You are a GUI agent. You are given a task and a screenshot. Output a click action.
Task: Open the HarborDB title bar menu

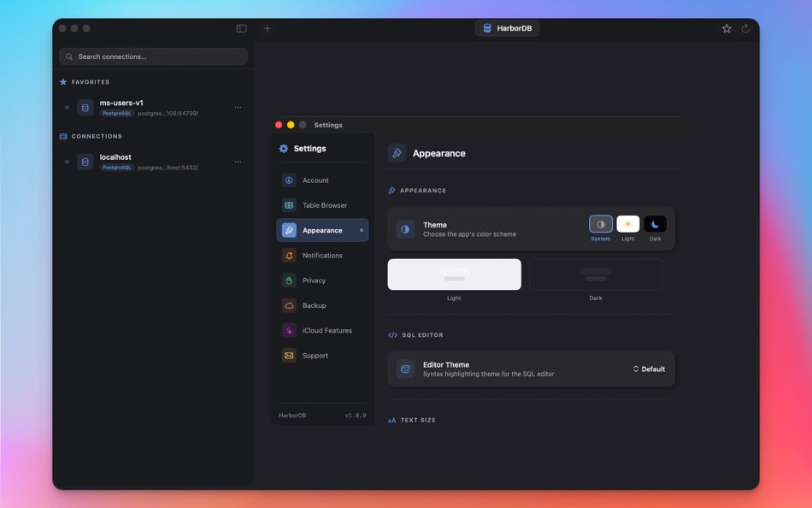tap(507, 27)
